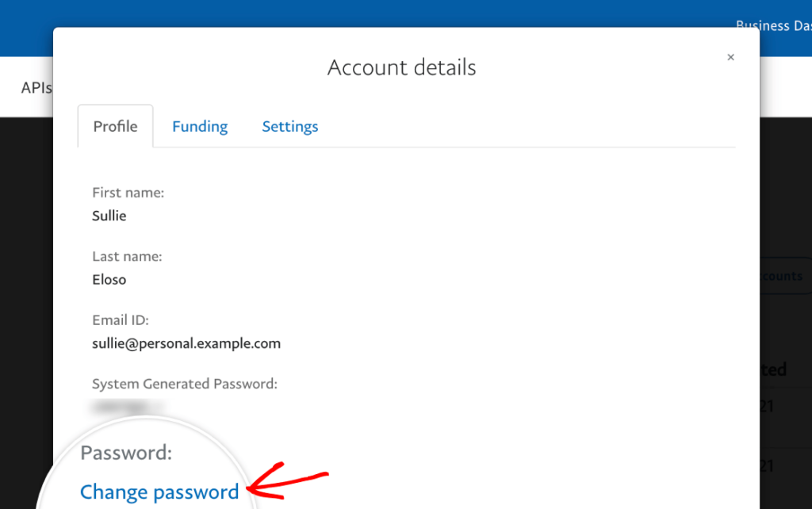The height and width of the screenshot is (509, 812).
Task: Click the Account details heading
Action: pos(402,67)
